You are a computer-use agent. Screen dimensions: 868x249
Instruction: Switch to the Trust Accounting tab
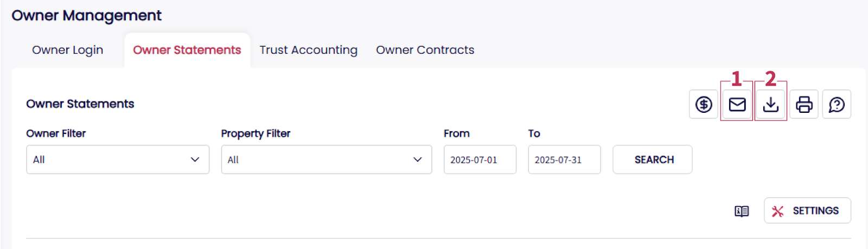point(308,50)
